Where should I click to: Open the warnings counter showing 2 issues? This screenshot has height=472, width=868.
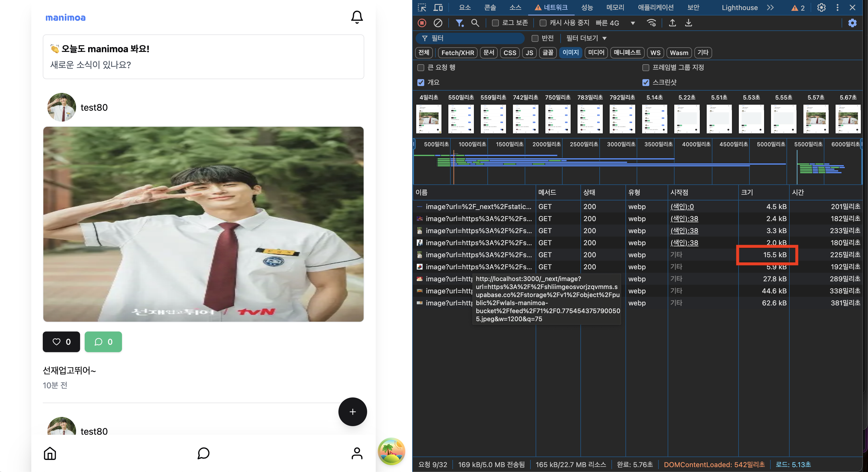pyautogui.click(x=798, y=8)
